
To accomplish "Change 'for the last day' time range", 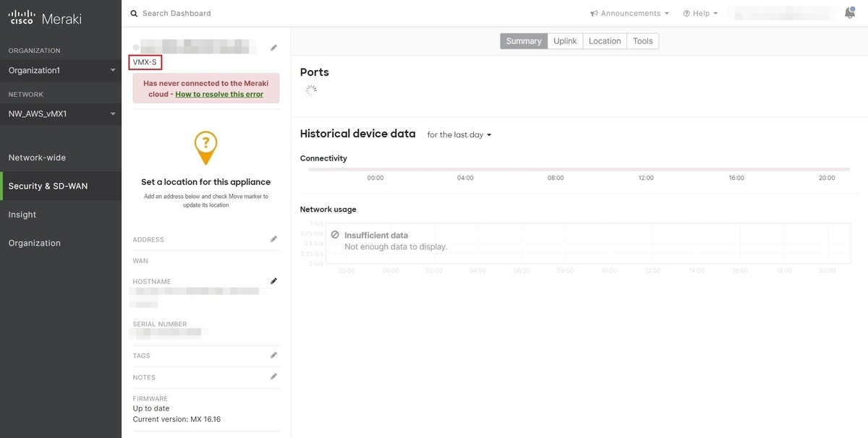I will point(459,134).
